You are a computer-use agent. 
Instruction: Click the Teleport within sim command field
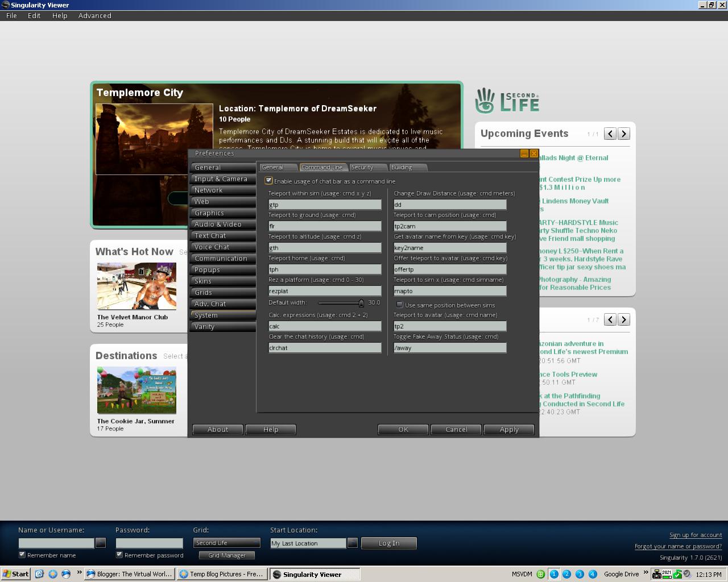[x=325, y=205]
